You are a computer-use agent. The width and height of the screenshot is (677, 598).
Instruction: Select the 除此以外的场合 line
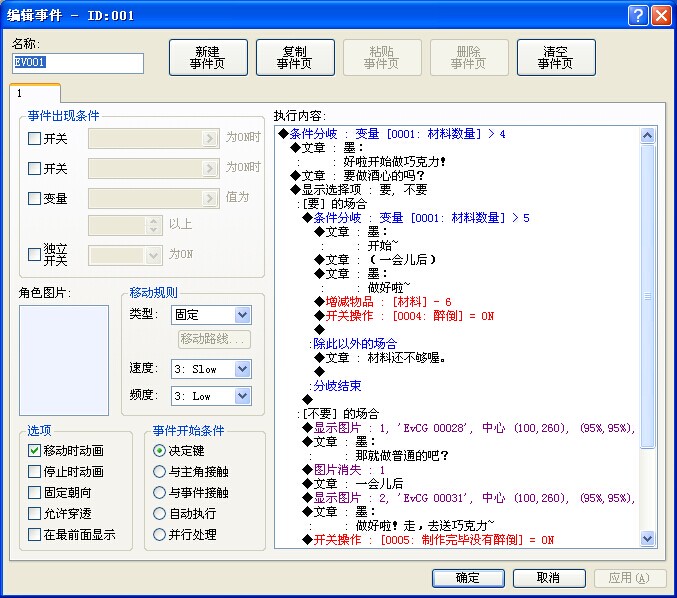pyautogui.click(x=353, y=344)
